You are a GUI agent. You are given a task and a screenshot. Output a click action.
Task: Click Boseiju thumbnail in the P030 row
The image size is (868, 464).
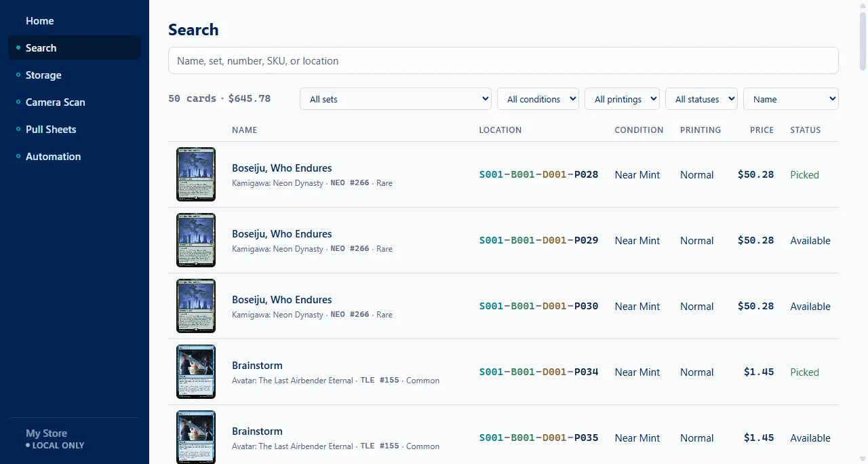196,306
